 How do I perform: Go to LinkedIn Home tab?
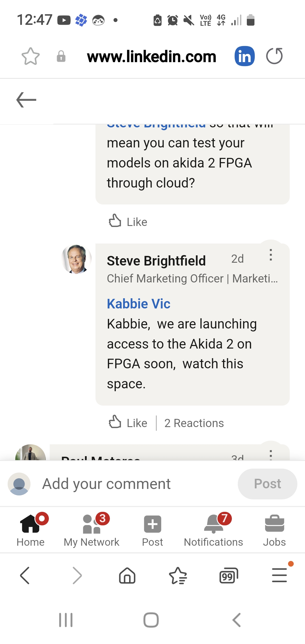click(30, 530)
